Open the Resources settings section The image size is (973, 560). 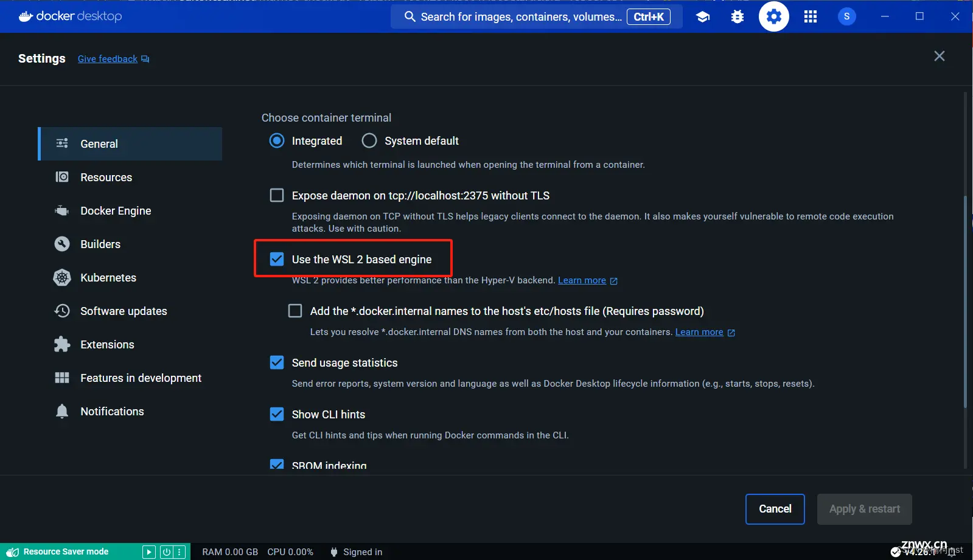(130, 177)
